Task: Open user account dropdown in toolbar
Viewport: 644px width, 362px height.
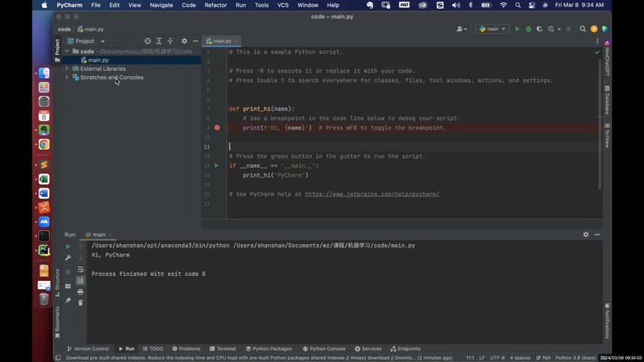Action: pyautogui.click(x=461, y=29)
